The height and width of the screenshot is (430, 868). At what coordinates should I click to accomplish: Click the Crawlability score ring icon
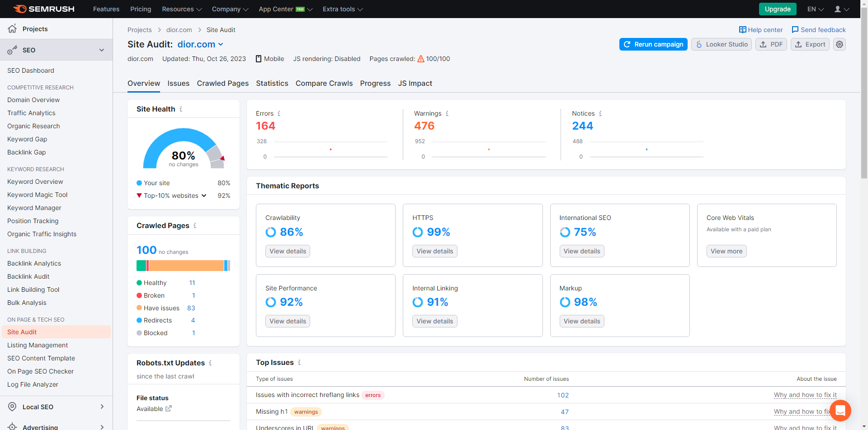pos(271,232)
